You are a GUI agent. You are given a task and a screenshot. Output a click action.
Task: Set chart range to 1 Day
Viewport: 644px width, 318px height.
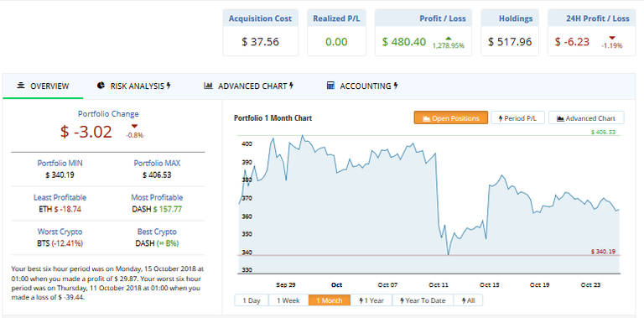(x=252, y=300)
